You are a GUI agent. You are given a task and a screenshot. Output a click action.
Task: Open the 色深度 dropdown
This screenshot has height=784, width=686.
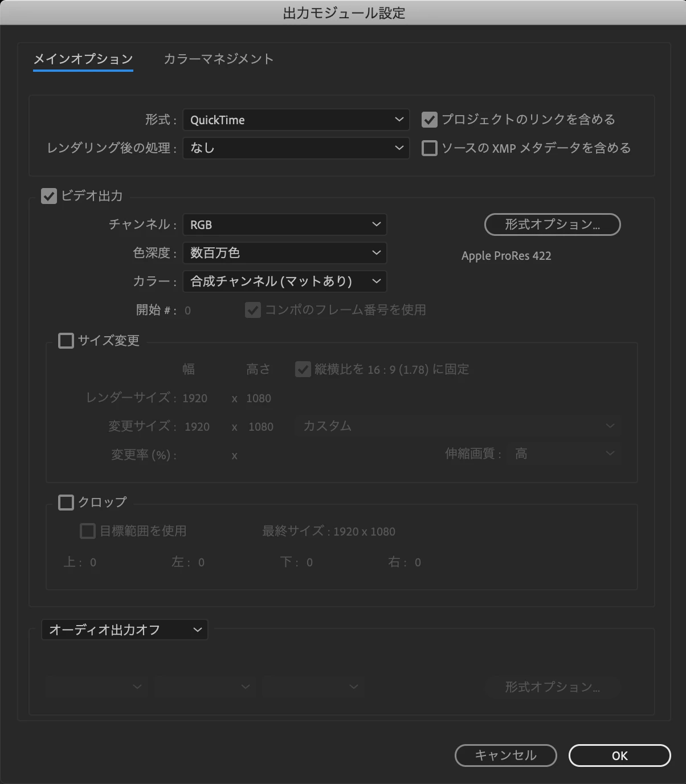pos(284,253)
